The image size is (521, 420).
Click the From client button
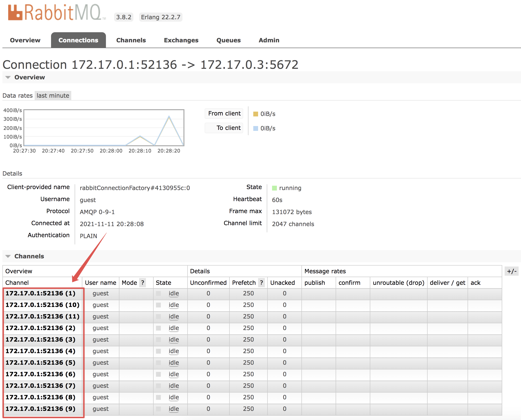point(224,113)
